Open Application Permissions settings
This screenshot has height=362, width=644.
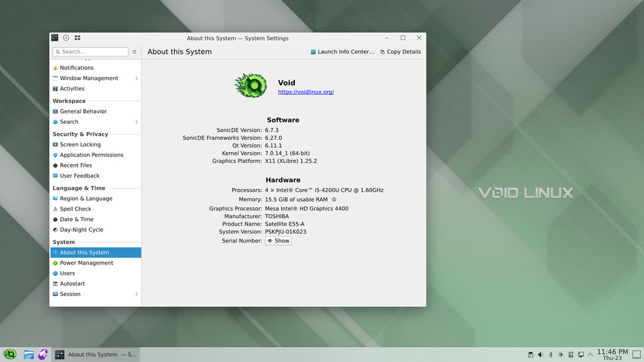pyautogui.click(x=96, y=155)
